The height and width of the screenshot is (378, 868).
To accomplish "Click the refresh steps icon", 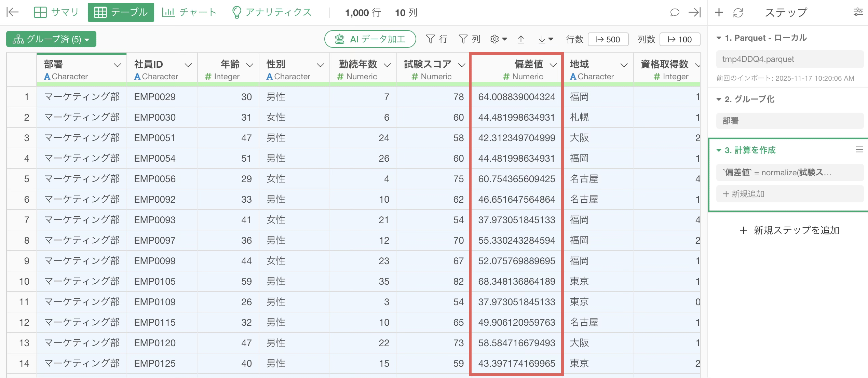I will click(x=738, y=13).
